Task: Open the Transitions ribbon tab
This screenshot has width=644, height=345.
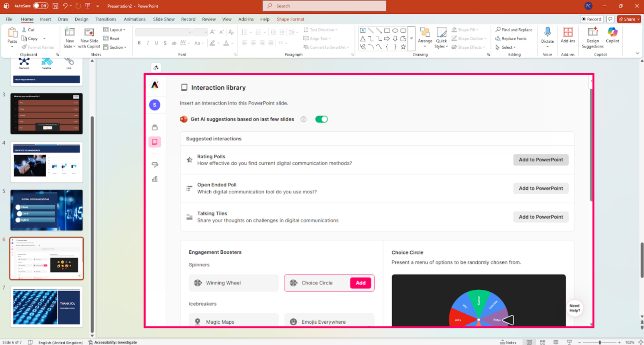Action: [106, 19]
